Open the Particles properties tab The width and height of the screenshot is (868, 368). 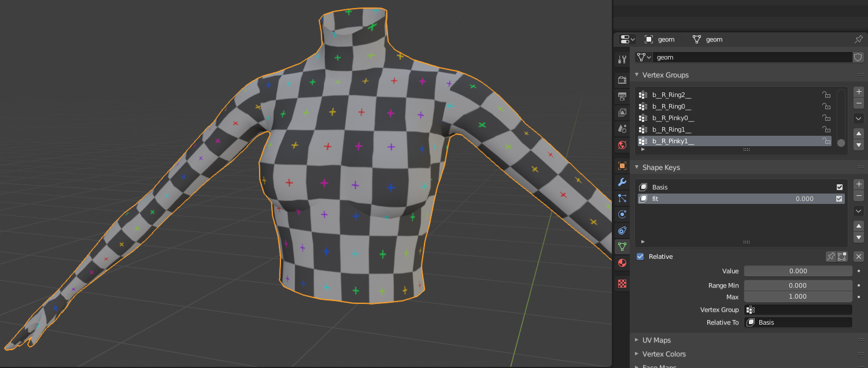click(x=622, y=198)
